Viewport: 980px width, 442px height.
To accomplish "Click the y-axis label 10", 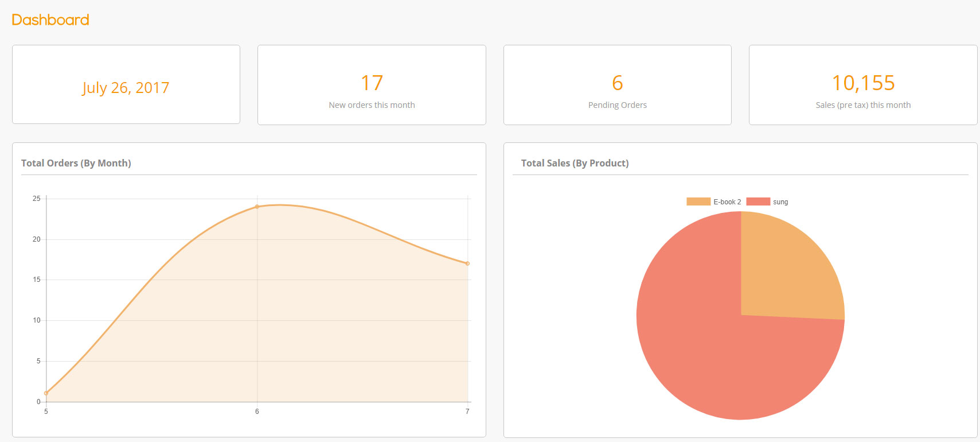I will coord(37,320).
